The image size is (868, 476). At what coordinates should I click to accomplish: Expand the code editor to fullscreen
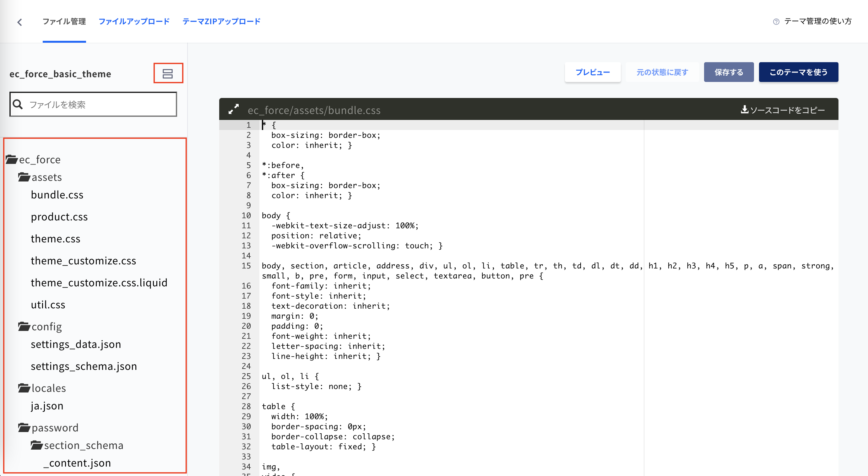coord(234,109)
